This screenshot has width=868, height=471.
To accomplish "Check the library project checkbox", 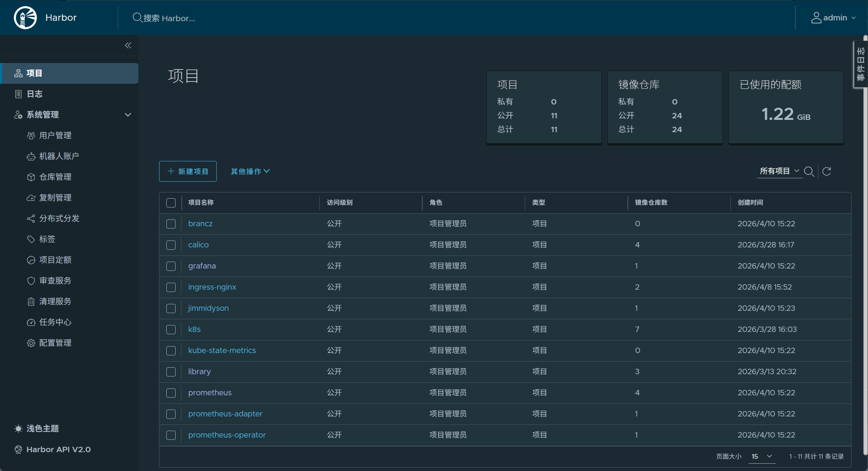I will [171, 372].
